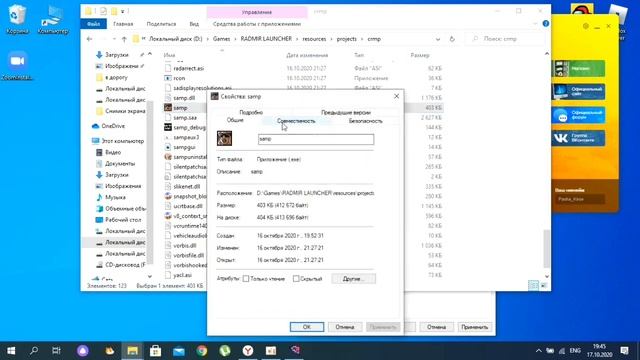Viewport: 640px width, 360px height.
Task: Sort files by the Размер column
Action: (x=420, y=55)
